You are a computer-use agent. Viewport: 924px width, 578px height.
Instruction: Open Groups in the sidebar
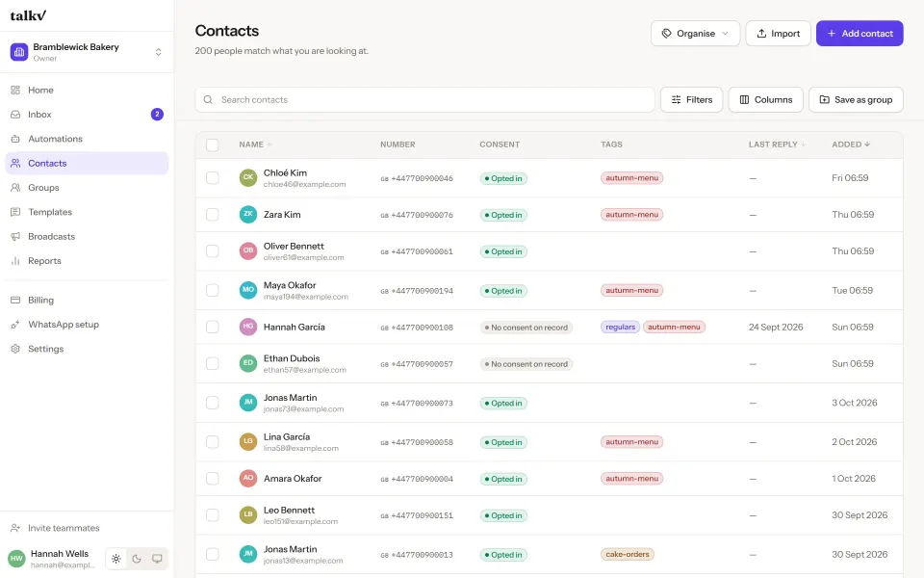87,188
